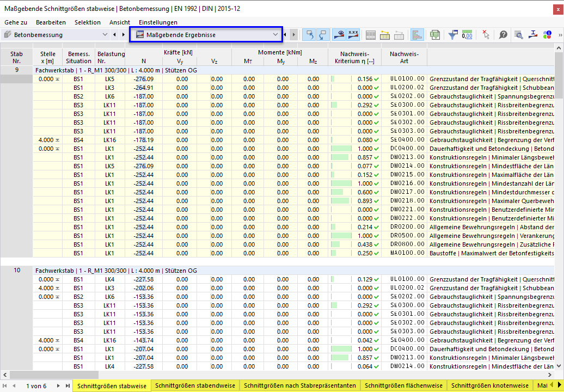
Task: Select row header for Stab 10
Action: click(x=16, y=271)
